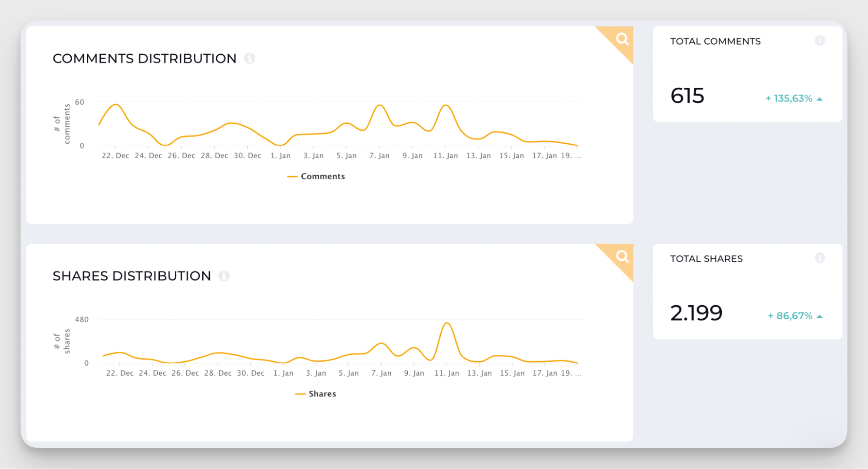Click the teal up arrow beside 86,67%
Image resolution: width=868 pixels, height=469 pixels.
[820, 316]
